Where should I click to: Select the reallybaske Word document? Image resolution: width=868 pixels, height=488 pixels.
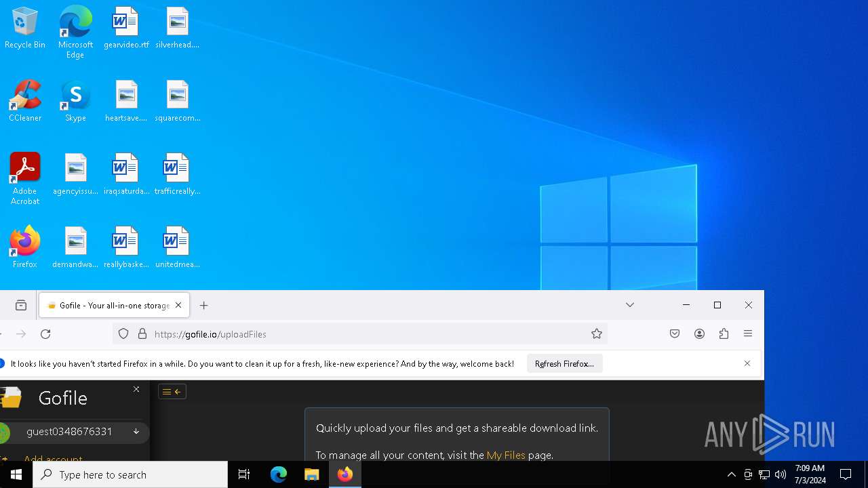point(126,248)
